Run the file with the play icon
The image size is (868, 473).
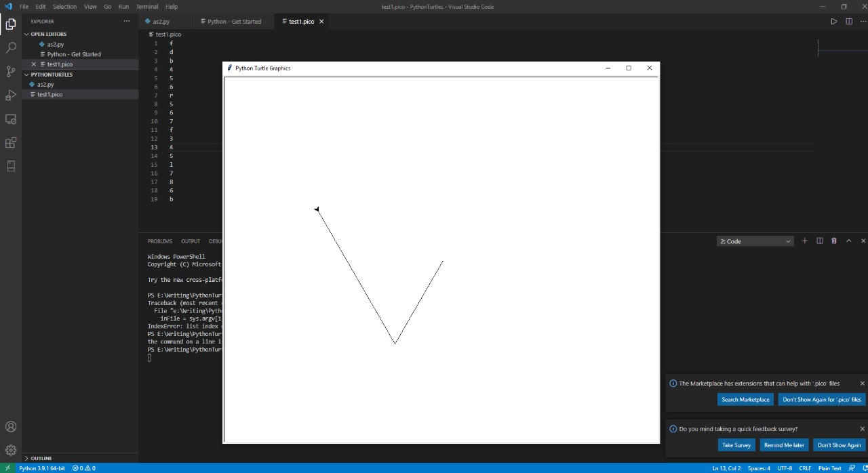click(834, 22)
